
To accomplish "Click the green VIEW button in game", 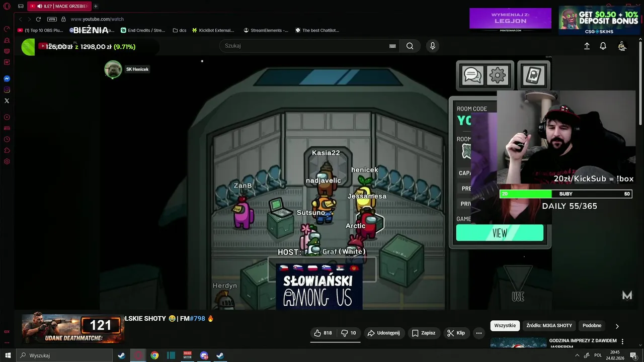I will click(500, 233).
